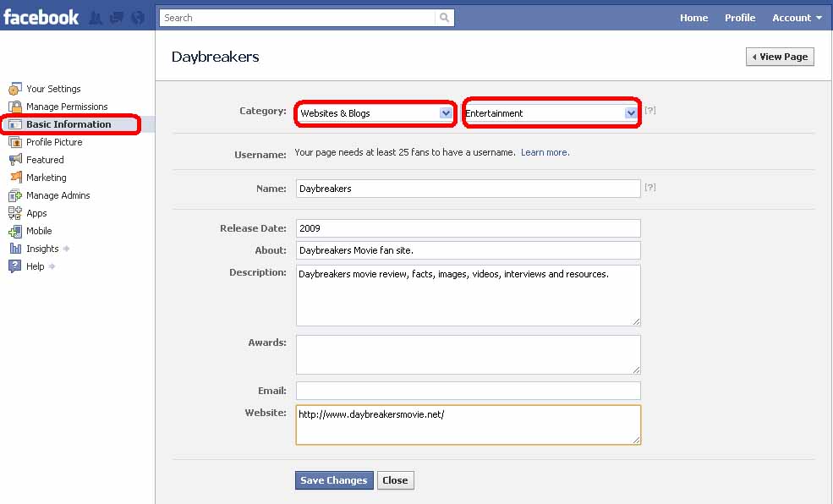Click Manage Admins icon

[15, 195]
